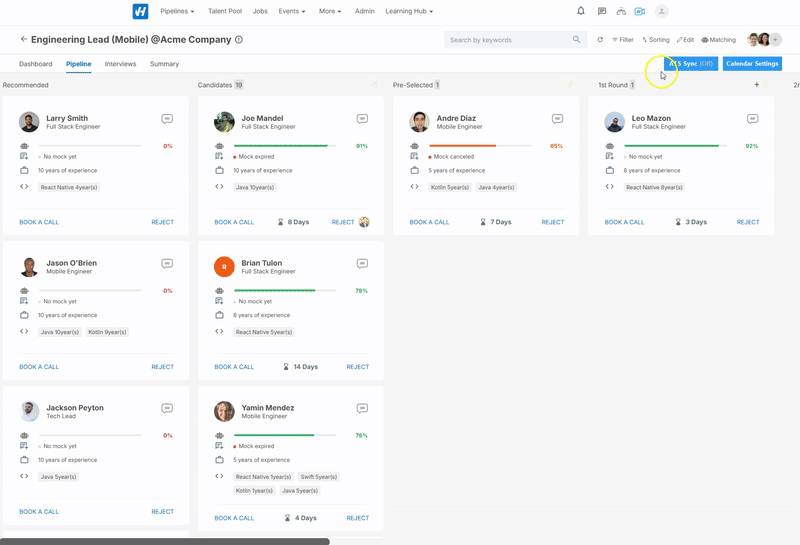This screenshot has width=800, height=545.
Task: Click the refresh icon beside Filter
Action: click(600, 40)
